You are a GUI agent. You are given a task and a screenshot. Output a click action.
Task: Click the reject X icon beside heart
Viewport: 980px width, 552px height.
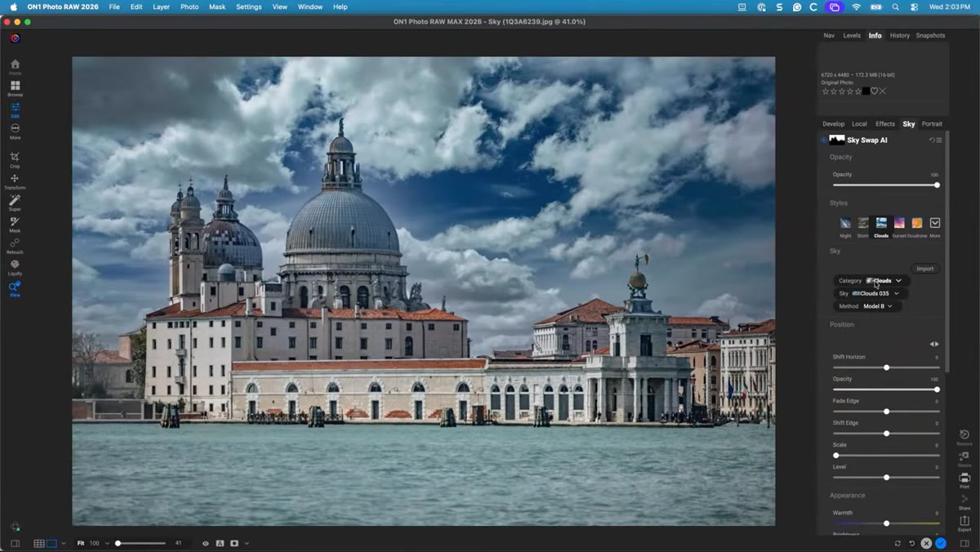883,91
